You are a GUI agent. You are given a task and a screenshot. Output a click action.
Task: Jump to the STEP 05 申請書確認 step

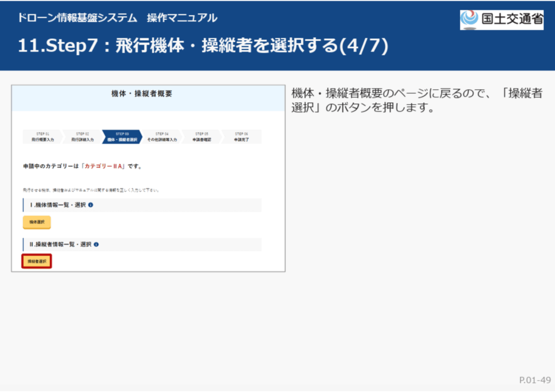pyautogui.click(x=202, y=136)
